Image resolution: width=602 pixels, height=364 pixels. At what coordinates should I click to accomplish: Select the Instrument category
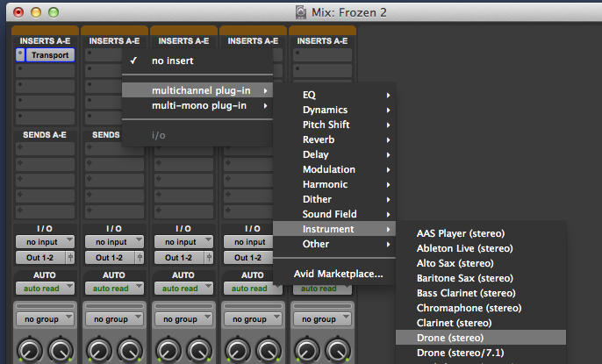(x=334, y=229)
